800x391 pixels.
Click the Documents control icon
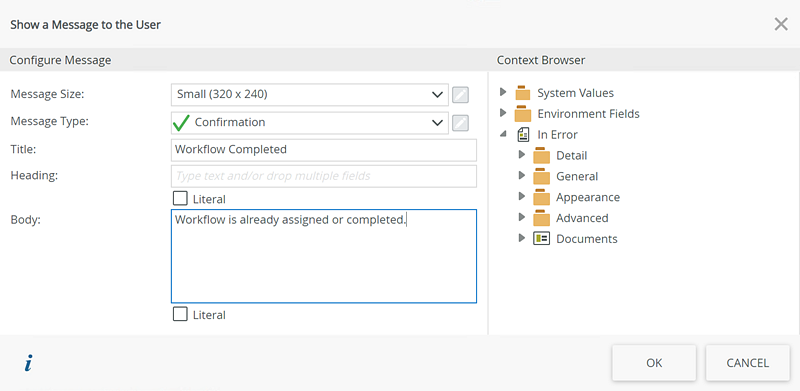541,238
